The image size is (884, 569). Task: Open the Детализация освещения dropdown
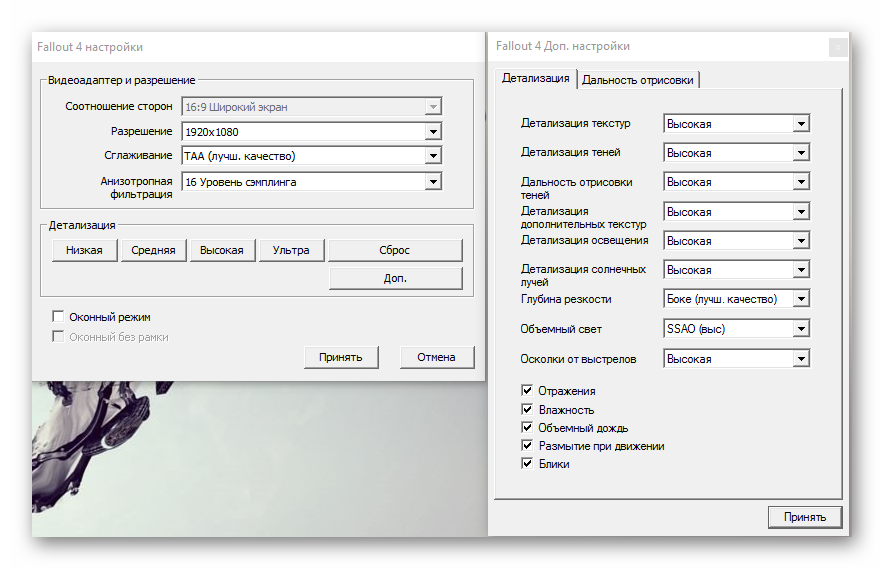pos(736,241)
